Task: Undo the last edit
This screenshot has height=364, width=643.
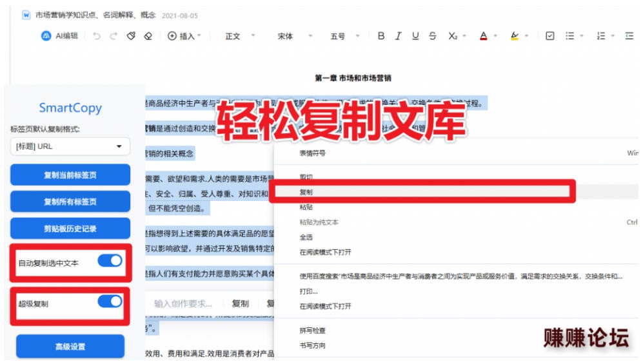Action: tap(96, 36)
